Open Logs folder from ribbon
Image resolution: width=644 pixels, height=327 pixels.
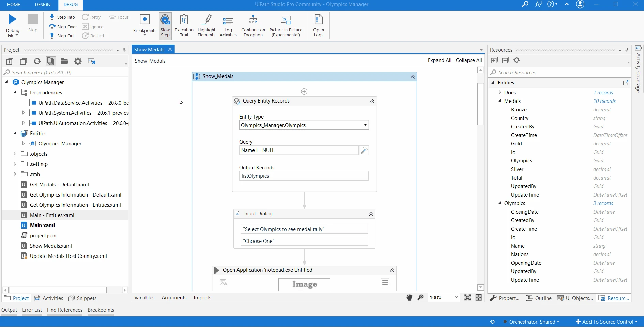(319, 26)
